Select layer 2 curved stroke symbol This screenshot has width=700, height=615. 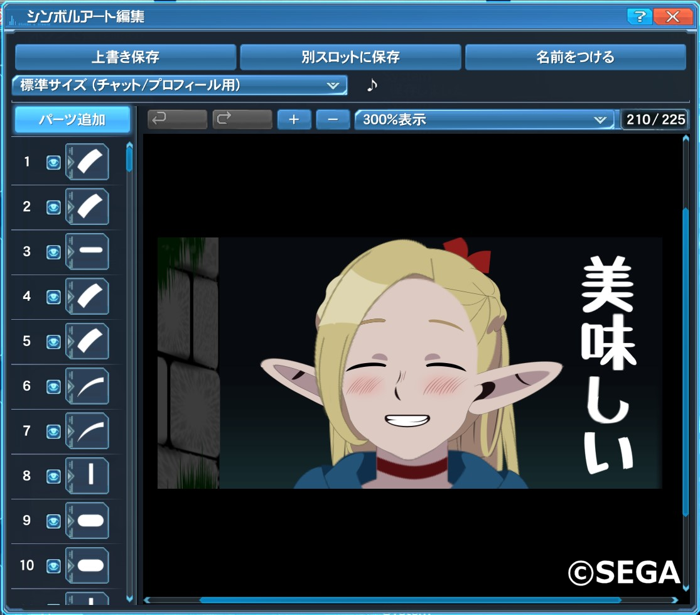(87, 206)
